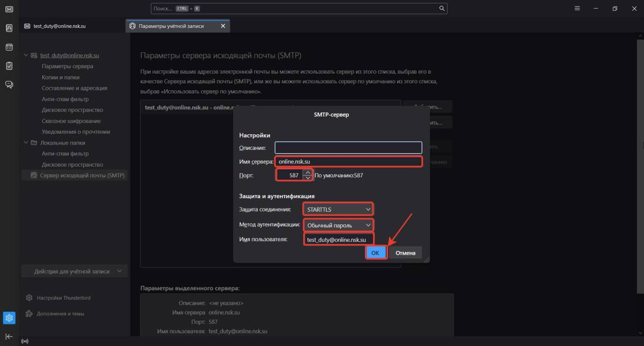
Task: Open the Chat space icon
Action: coord(9,84)
